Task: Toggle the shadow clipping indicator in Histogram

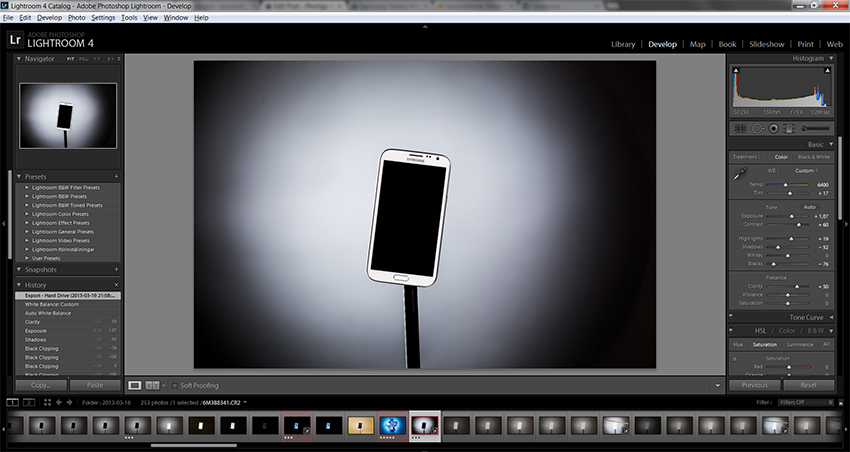Action: tap(736, 70)
